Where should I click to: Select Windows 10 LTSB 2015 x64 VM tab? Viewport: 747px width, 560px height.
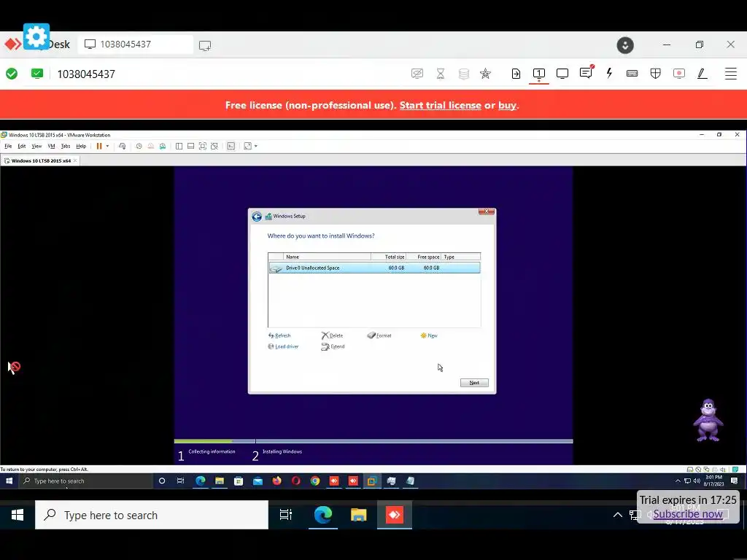41,160
